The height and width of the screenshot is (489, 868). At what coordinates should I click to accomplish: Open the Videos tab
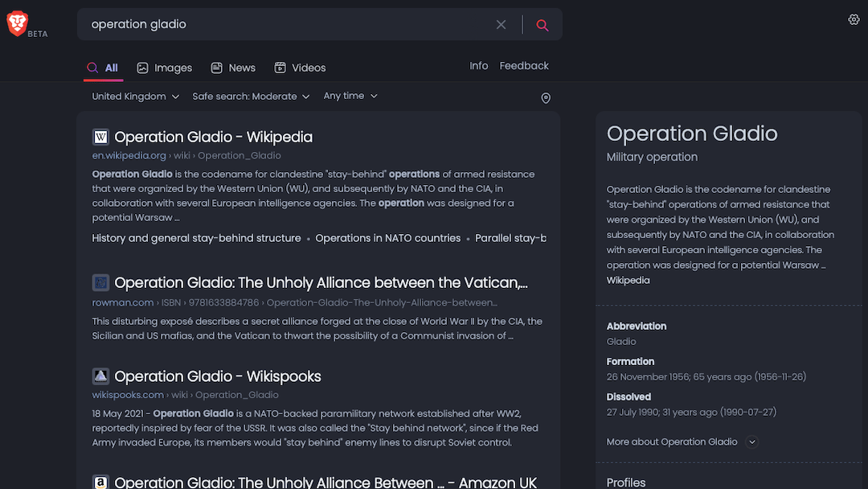[300, 68]
